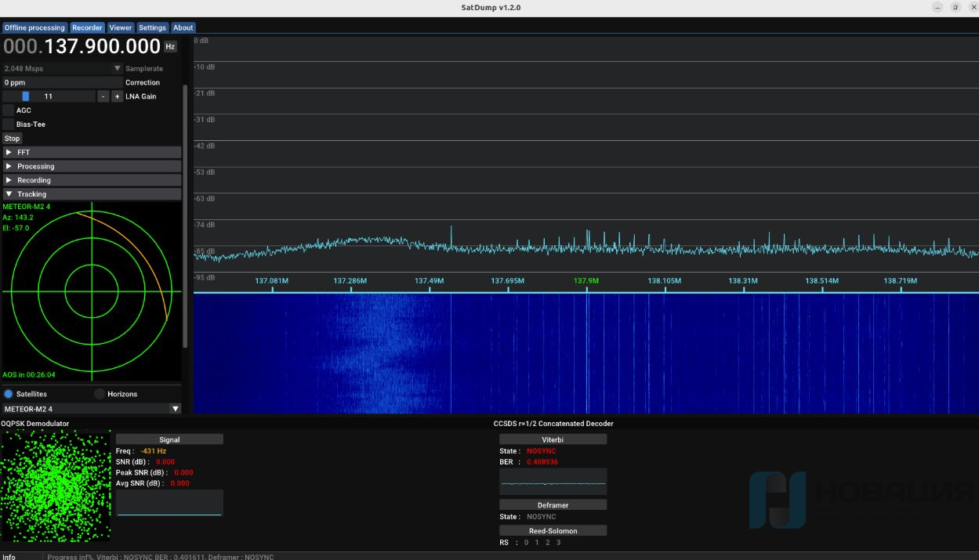Screen dimensions: 979x560
Task: Enable the AGC checkbox
Action: [9, 110]
